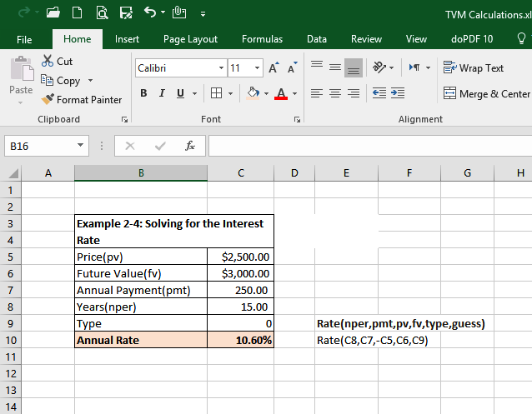Click the Cut scissors icon
This screenshot has width=532, height=414.
(48, 61)
